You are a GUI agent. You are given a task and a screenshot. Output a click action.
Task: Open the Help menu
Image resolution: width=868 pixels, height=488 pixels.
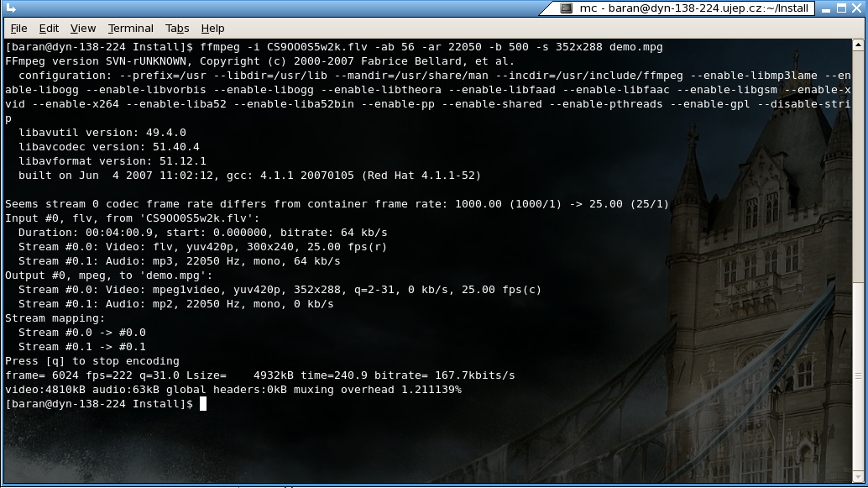[212, 29]
